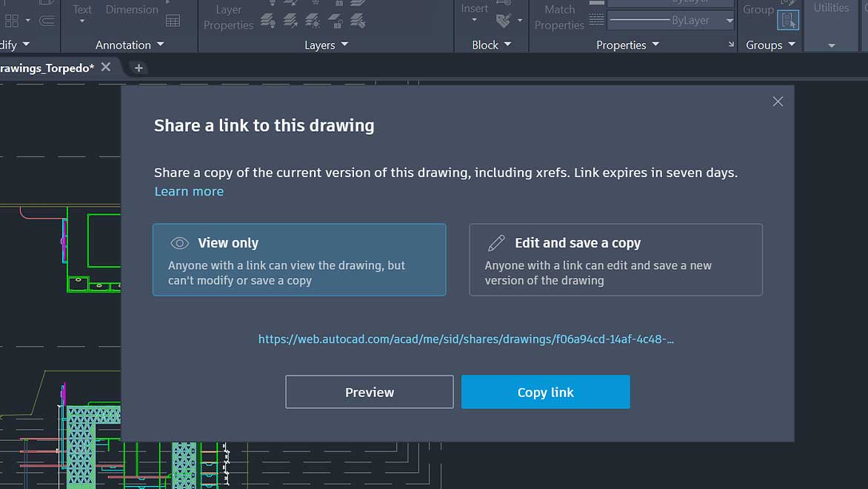
Task: Open the ByLayer lineweight dropdown
Action: (729, 20)
